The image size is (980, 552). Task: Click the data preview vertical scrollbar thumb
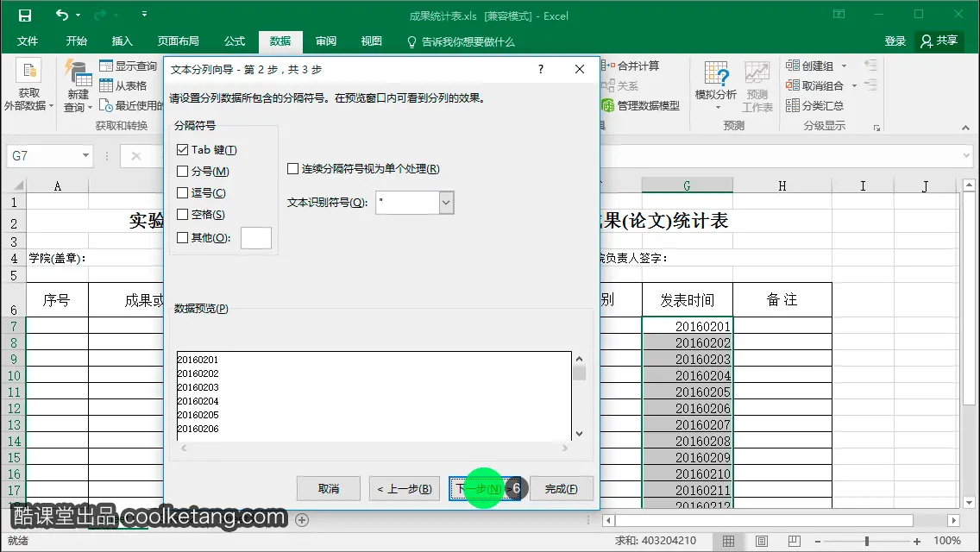(580, 373)
